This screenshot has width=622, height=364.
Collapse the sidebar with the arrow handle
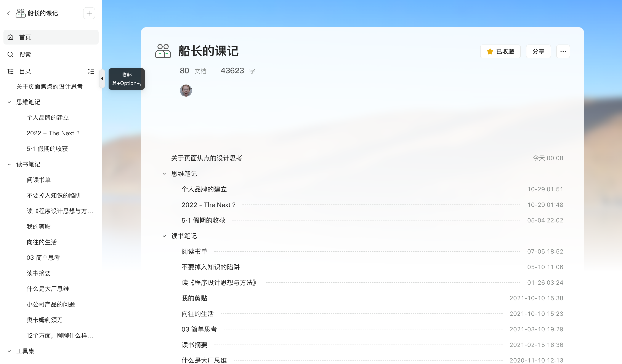102,79
